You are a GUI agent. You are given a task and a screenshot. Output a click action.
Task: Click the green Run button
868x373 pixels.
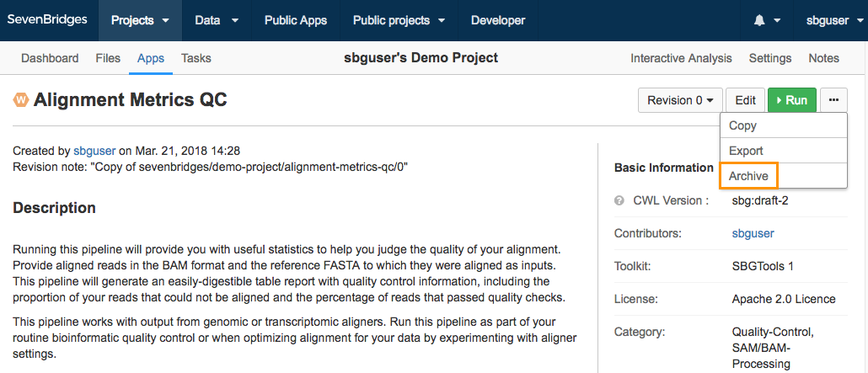(x=791, y=100)
